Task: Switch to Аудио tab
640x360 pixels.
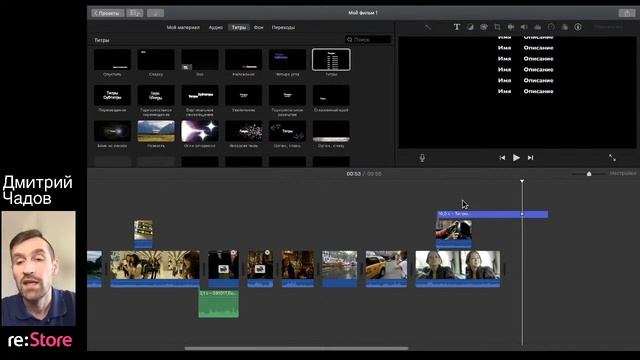Action: point(216,27)
